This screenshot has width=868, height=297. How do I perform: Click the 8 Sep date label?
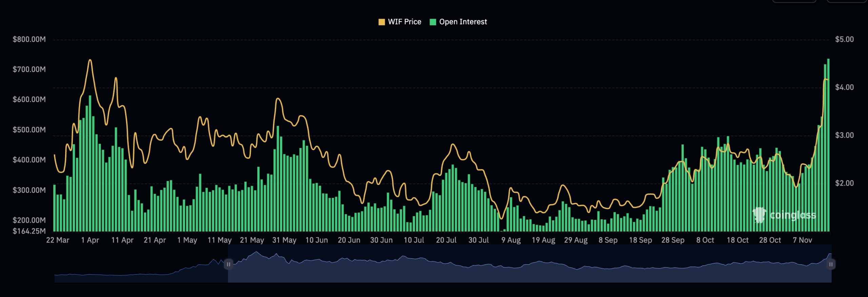[x=608, y=240]
